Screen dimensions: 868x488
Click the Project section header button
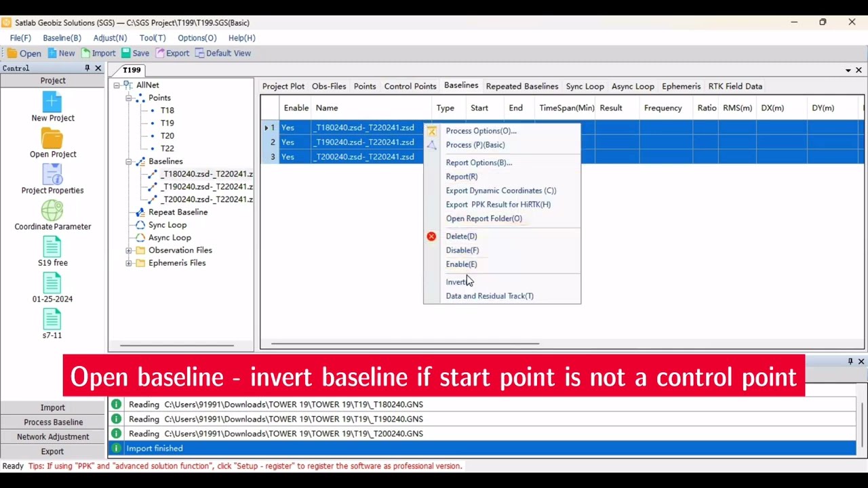[53, 81]
